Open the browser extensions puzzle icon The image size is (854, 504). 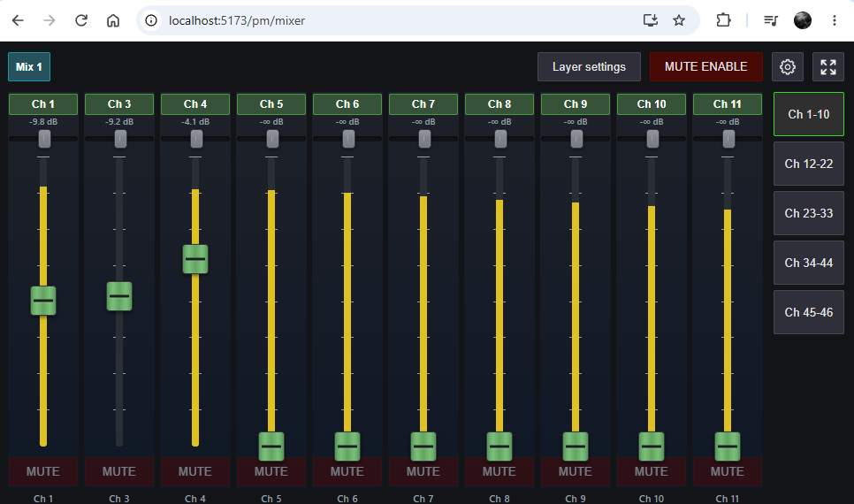tap(723, 20)
